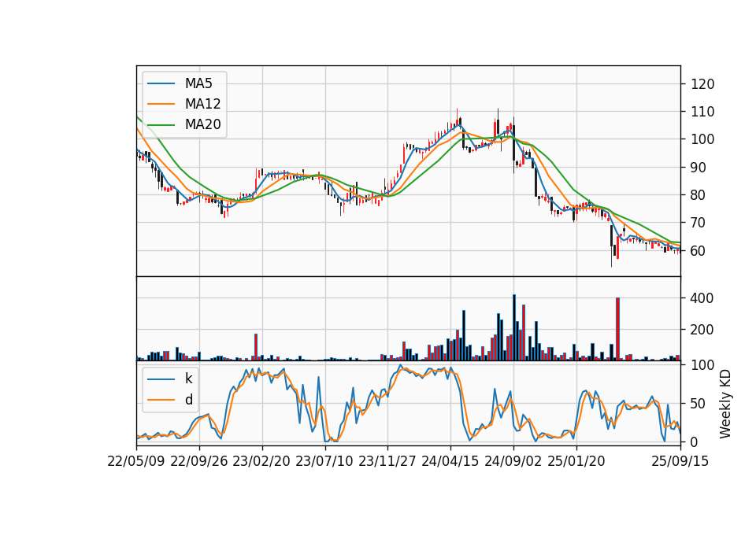756x543 pixels.
Task: Click the 90 price axis label
Action: pos(699,168)
